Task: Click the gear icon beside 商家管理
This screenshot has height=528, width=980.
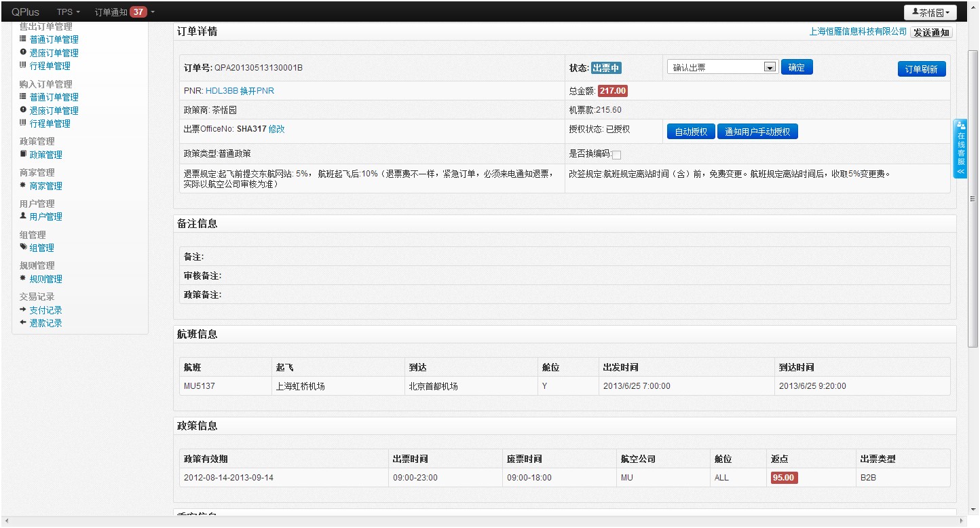Action: (x=23, y=185)
